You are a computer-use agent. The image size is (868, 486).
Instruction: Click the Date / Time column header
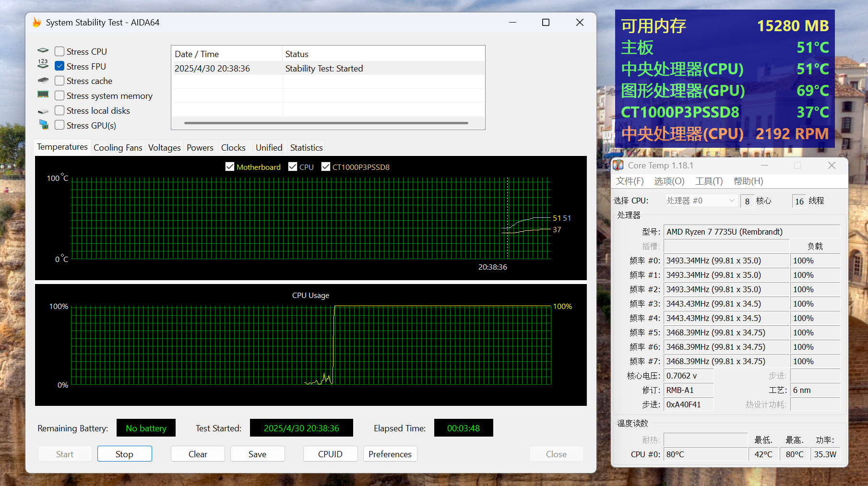tap(227, 54)
